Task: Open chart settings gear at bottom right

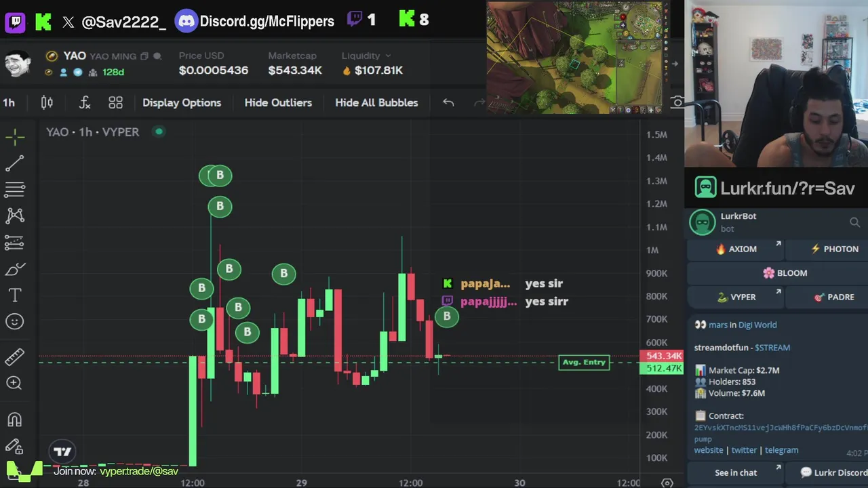Action: pyautogui.click(x=667, y=483)
